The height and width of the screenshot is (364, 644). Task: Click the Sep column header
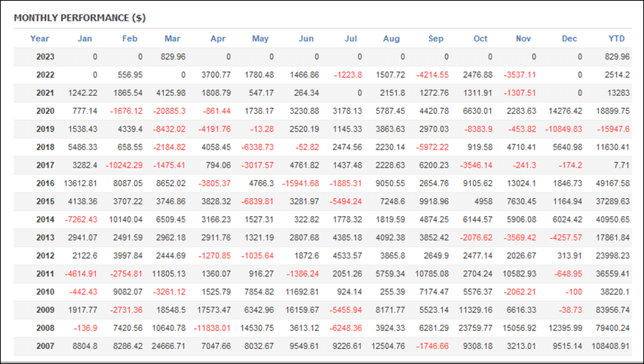pyautogui.click(x=436, y=39)
